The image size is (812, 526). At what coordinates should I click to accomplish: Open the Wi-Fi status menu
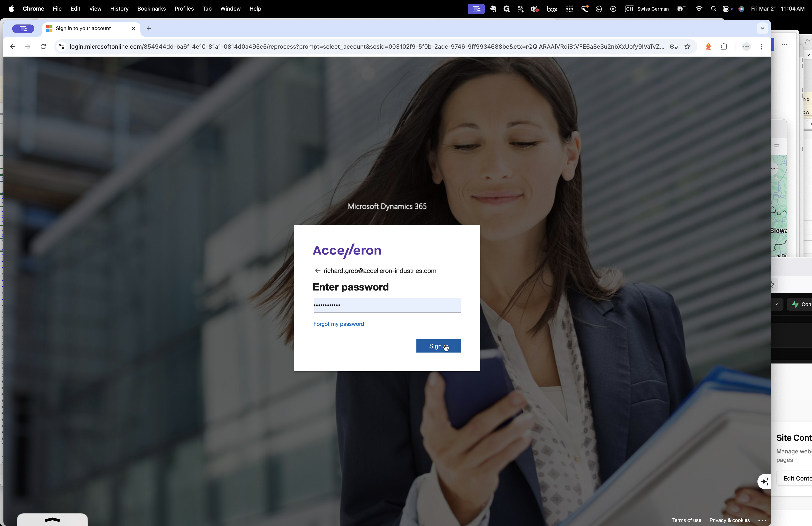pos(699,9)
